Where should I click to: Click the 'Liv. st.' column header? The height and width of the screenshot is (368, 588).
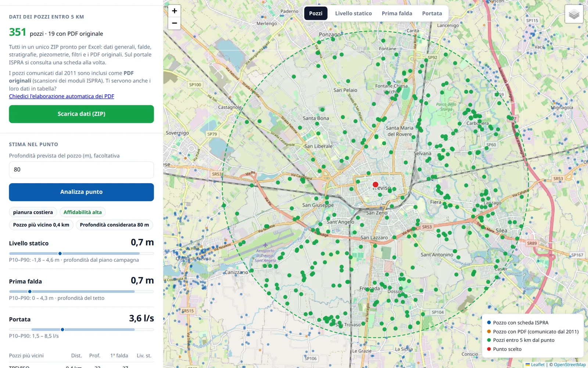point(144,355)
